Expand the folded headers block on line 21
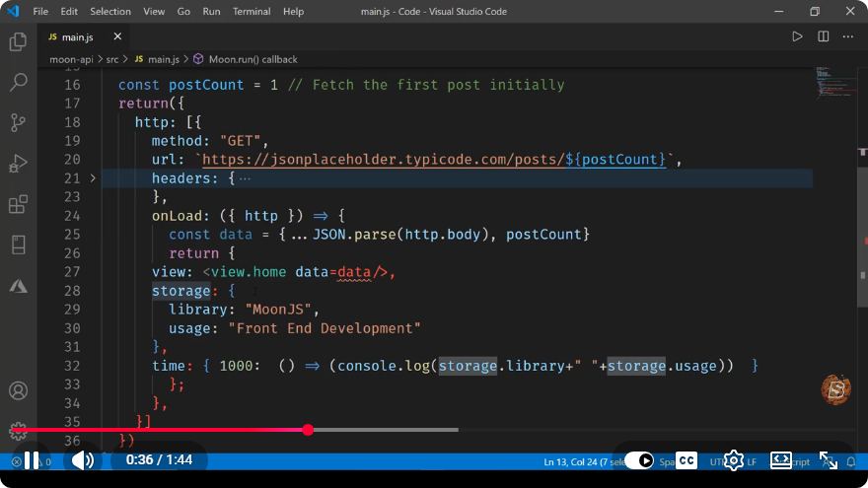The height and width of the screenshot is (488, 868). click(x=93, y=178)
